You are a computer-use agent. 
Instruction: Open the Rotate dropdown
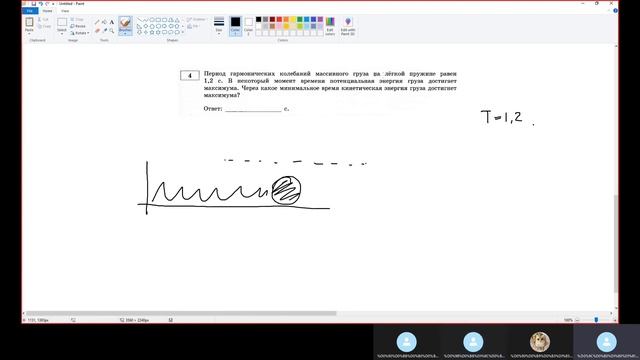coord(80,33)
